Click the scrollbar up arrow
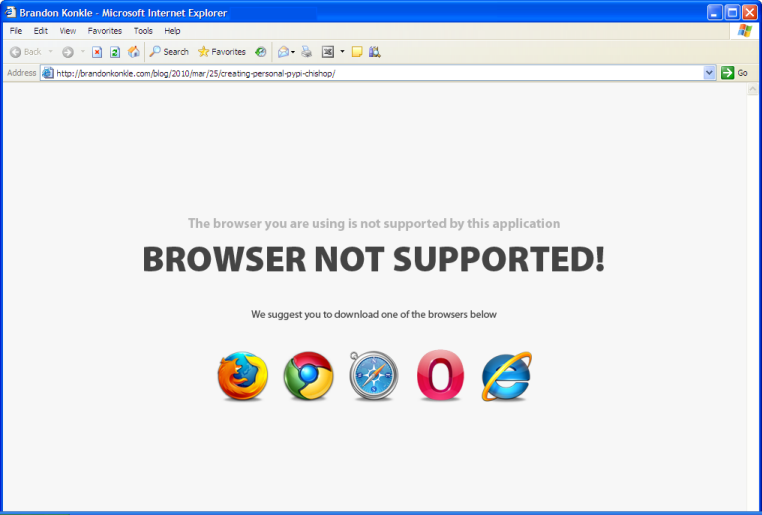Image resolution: width=762 pixels, height=515 pixels. pyautogui.click(x=753, y=89)
